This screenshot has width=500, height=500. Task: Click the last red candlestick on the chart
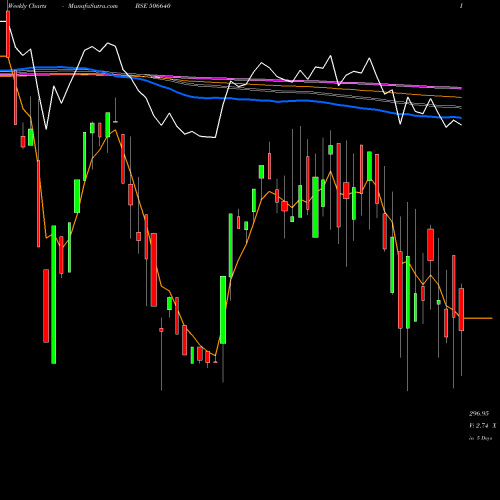461,309
